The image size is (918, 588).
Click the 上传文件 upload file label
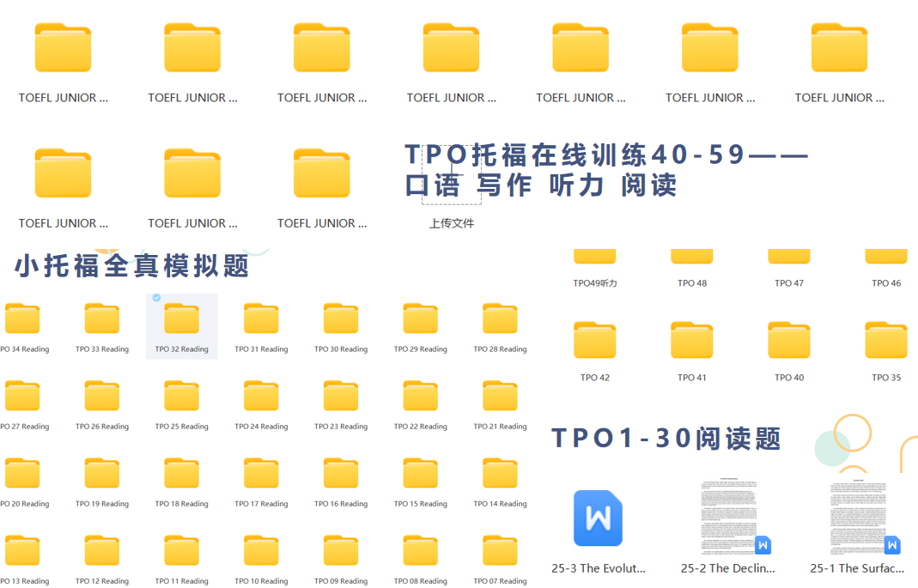tap(452, 223)
